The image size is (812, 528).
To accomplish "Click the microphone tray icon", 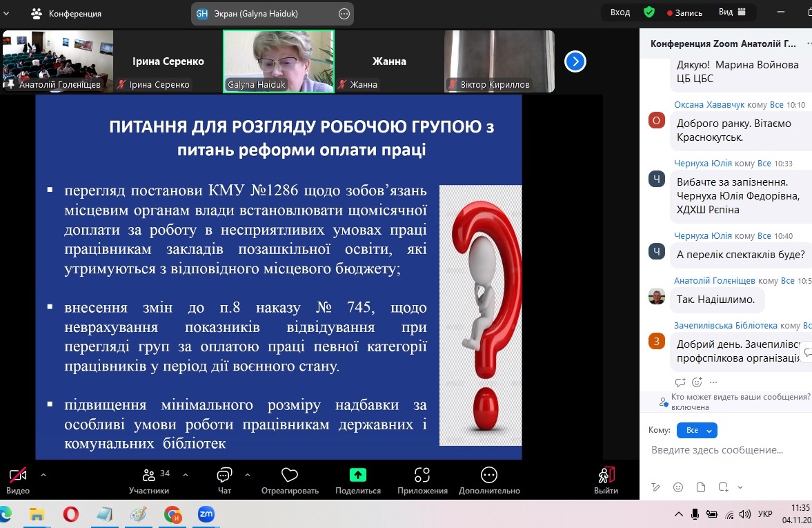I will [x=695, y=514].
